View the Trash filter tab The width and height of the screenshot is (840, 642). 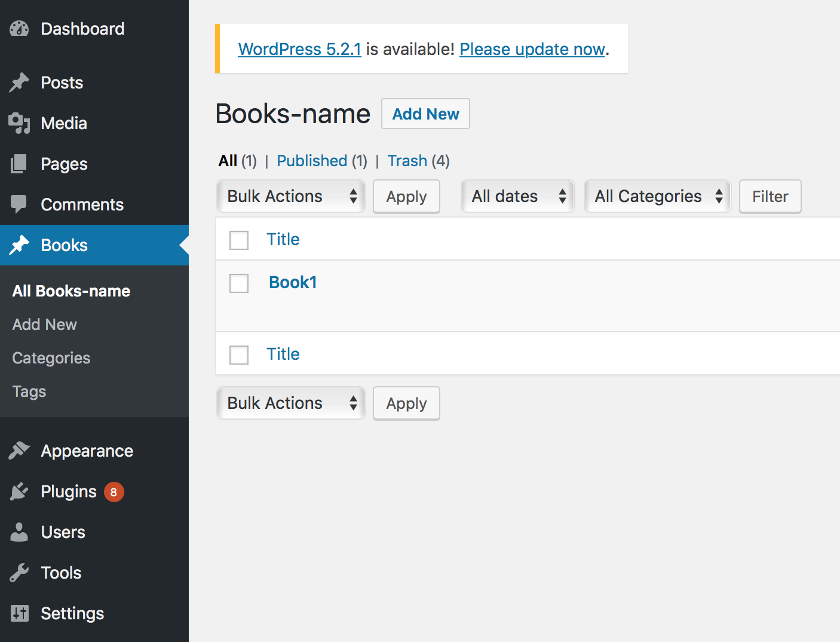click(x=407, y=161)
